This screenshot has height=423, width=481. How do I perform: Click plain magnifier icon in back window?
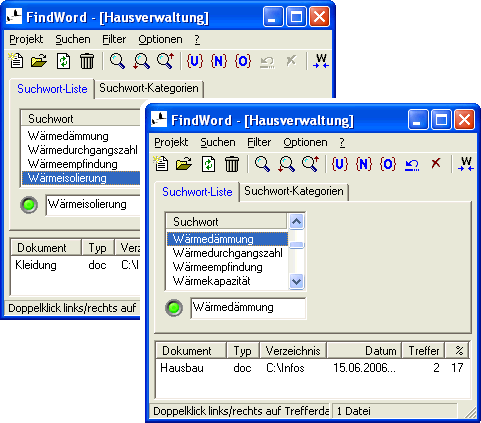coord(117,61)
